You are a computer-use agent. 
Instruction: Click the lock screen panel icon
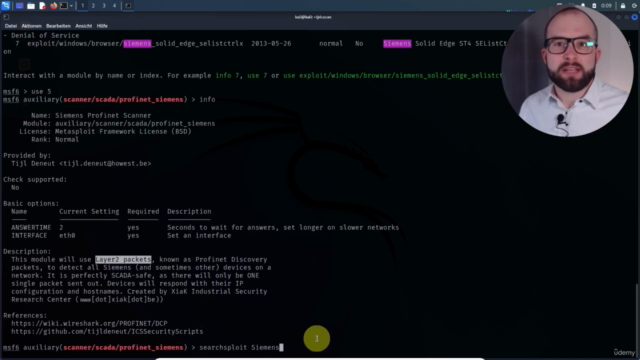[x=623, y=6]
